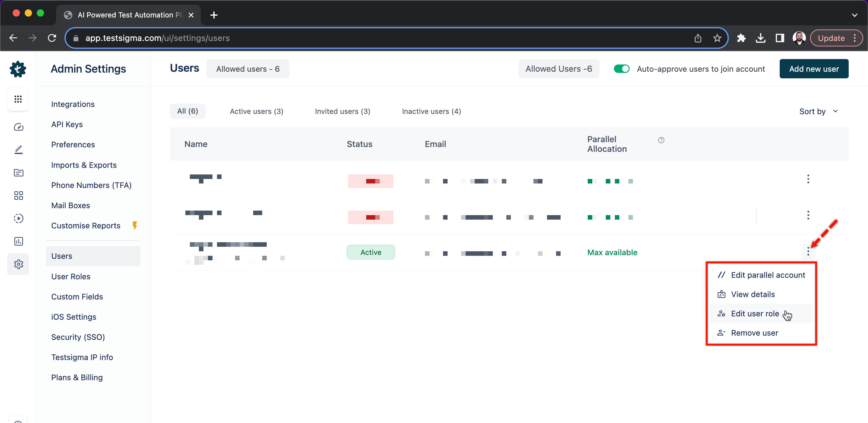Toggle Auto-approve users to join account switch
The height and width of the screenshot is (423, 868).
click(621, 69)
